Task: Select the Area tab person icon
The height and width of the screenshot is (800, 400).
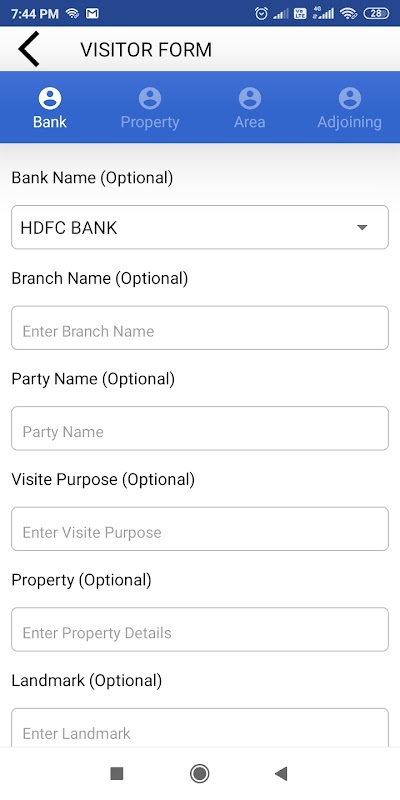Action: coord(250,98)
